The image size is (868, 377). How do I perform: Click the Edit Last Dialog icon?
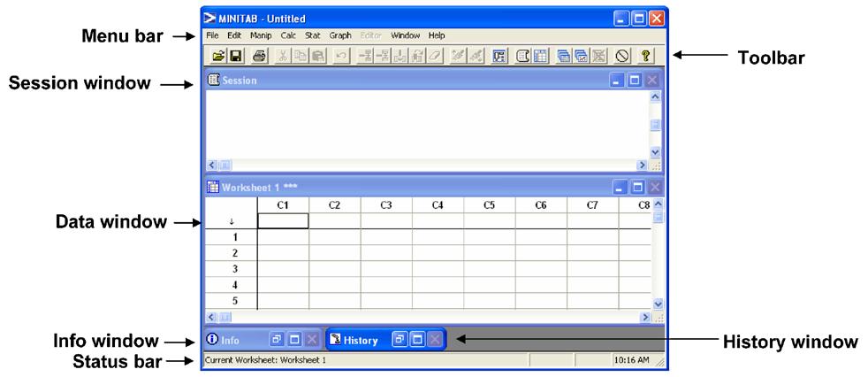point(499,56)
